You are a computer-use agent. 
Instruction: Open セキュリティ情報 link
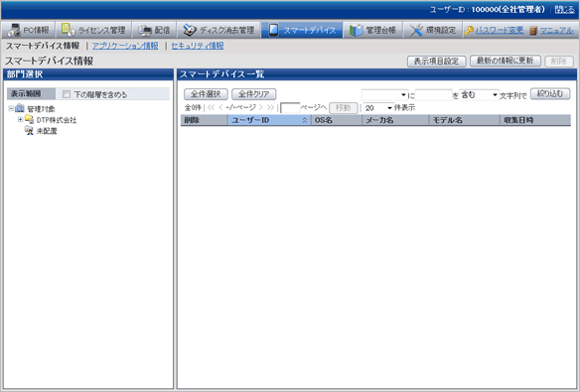pos(198,46)
